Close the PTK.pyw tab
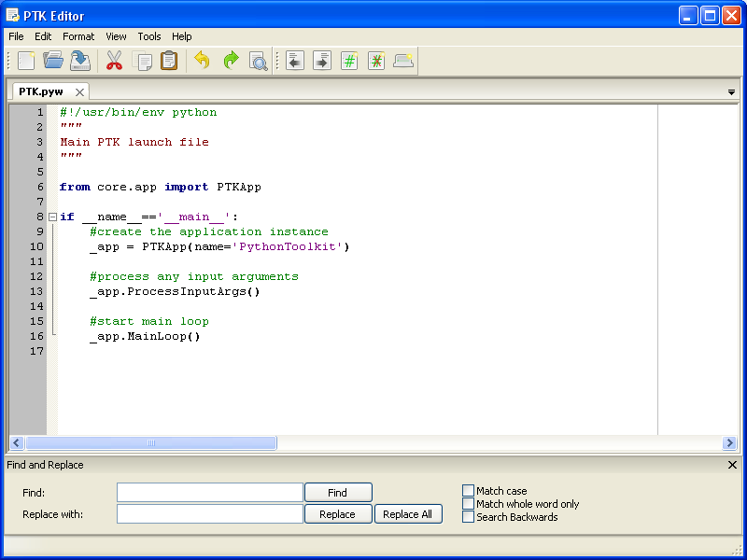747x560 pixels. coord(79,91)
